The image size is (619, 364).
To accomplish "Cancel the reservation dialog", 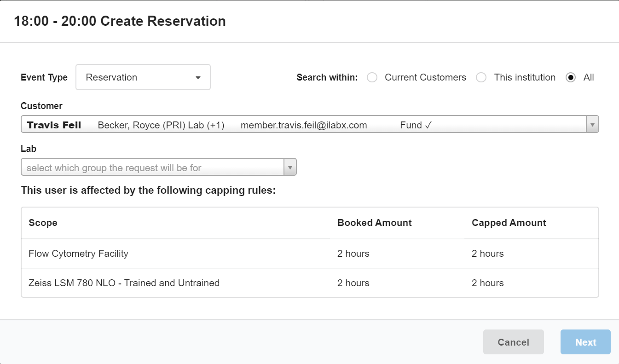I will pos(513,342).
